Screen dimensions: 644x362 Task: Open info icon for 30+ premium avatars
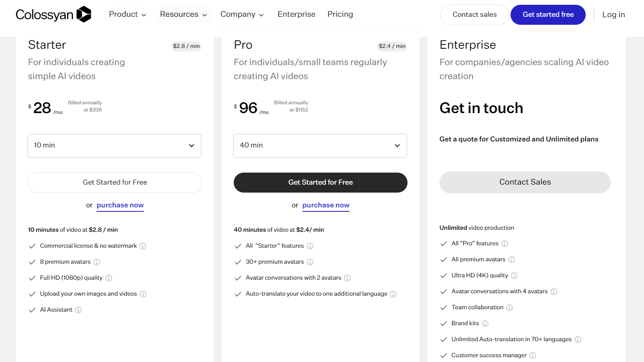click(x=310, y=262)
